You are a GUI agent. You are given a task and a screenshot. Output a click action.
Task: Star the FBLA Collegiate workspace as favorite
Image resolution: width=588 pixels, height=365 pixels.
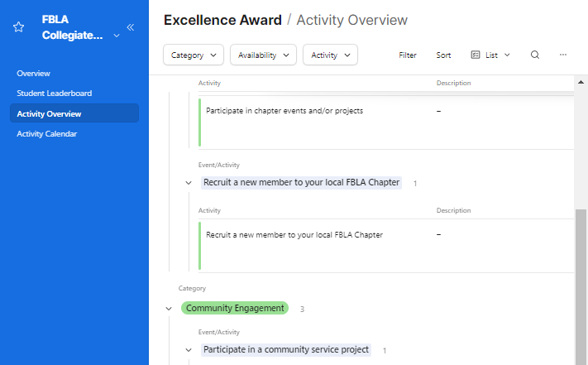coord(18,27)
